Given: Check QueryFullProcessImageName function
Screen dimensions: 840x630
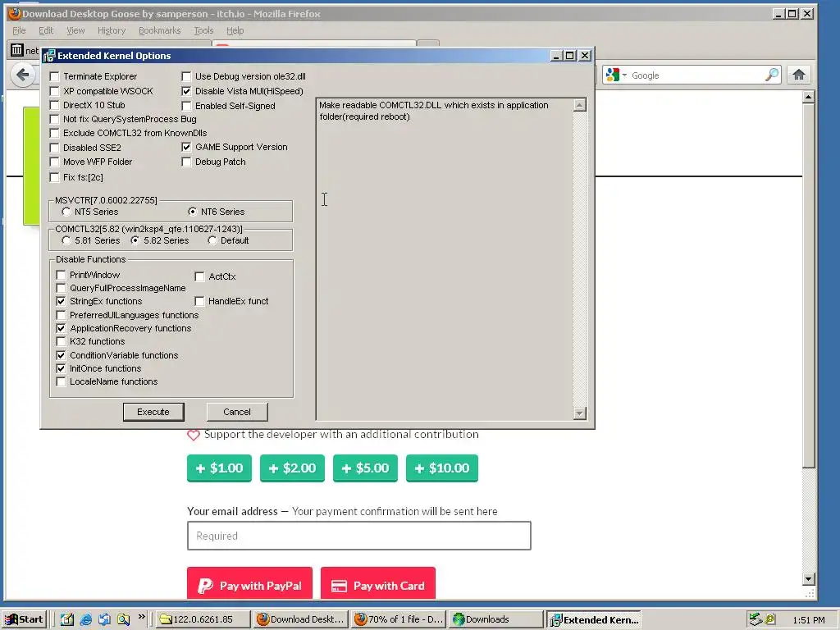Looking at the screenshot, I should click(61, 288).
